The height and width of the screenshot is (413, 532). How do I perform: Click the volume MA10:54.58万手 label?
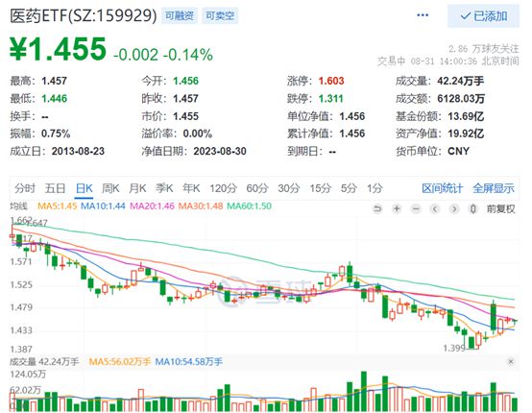(188, 362)
